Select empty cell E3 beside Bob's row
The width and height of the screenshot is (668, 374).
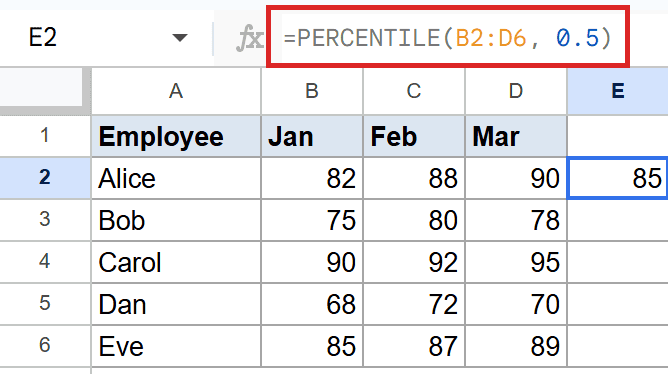(618, 220)
